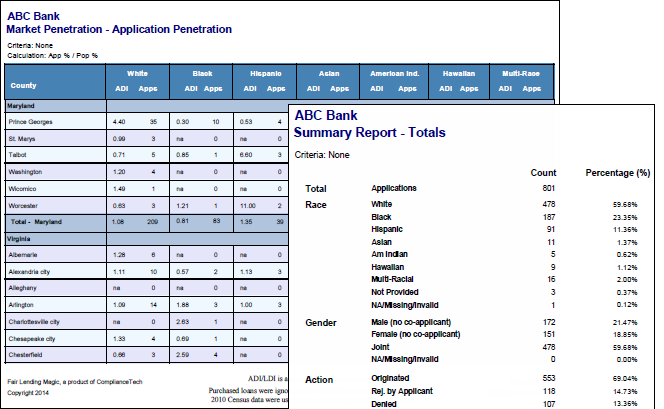Click the 'Fair Lending Magic' footer text
Viewport: 664px width, 409px height.
[x=75, y=382]
